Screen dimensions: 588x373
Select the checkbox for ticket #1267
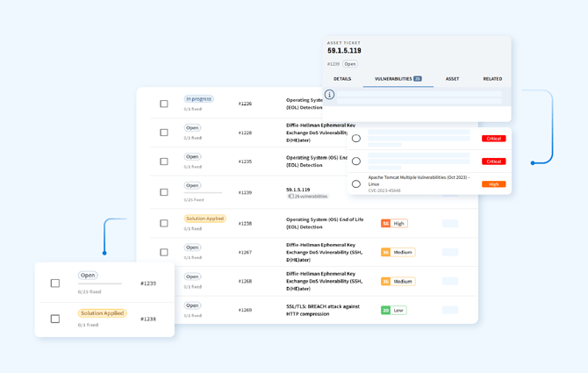164,252
